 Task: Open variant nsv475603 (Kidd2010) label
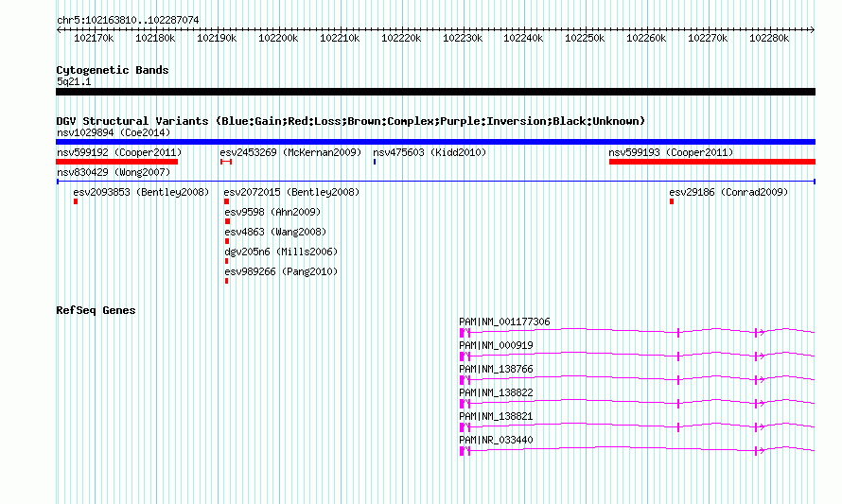(430, 152)
